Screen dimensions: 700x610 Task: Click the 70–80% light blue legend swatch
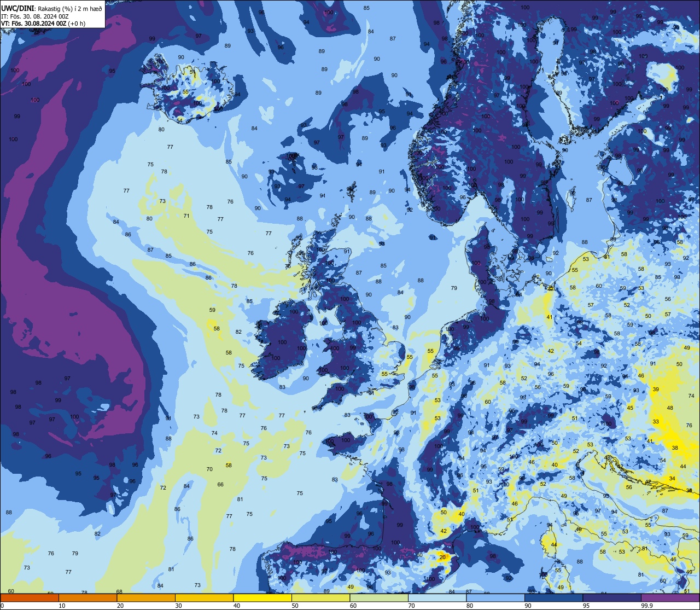pos(437,597)
